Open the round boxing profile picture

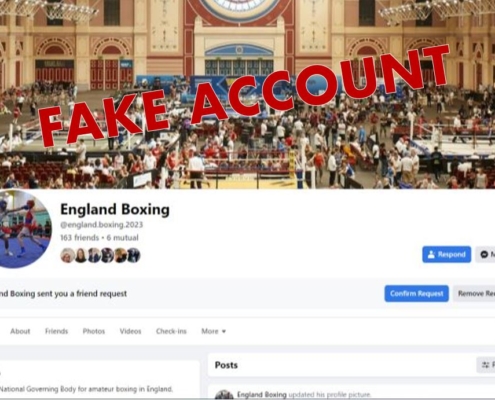tap(23, 229)
